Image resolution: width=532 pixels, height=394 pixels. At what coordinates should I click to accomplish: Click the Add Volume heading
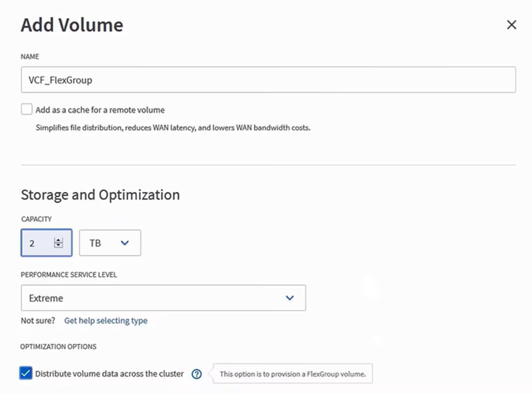72,25
